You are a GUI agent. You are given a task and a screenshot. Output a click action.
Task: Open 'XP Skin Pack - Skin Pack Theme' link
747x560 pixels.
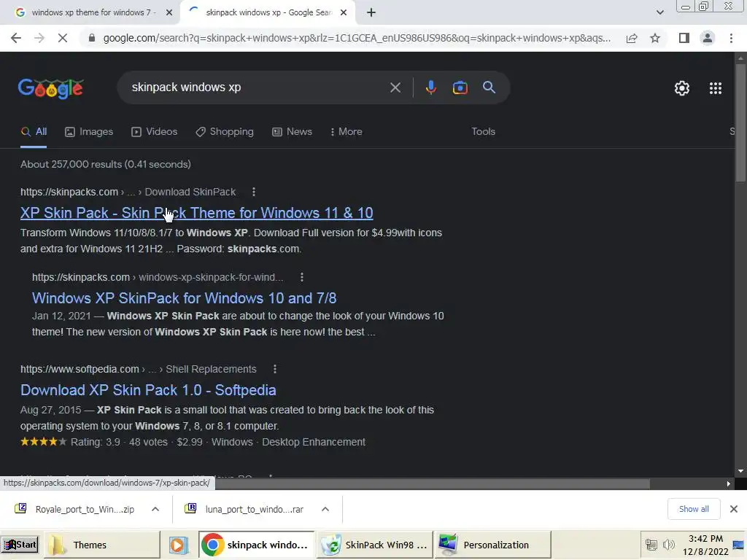click(197, 213)
